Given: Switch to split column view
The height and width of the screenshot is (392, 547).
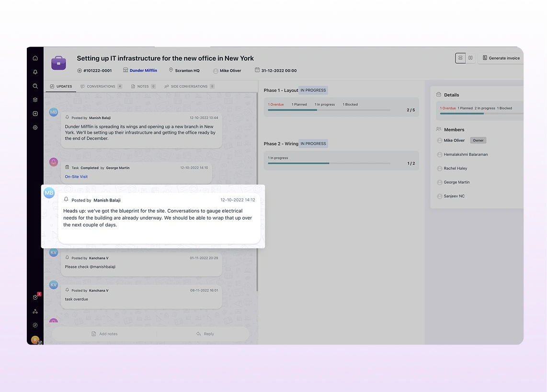Looking at the screenshot, I should 470,58.
